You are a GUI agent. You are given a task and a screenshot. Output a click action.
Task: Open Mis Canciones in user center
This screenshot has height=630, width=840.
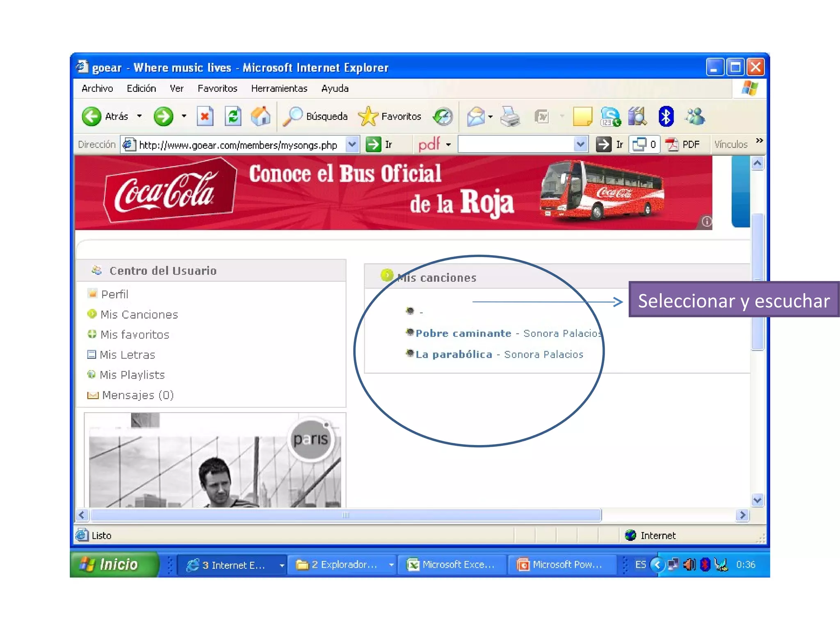139,315
